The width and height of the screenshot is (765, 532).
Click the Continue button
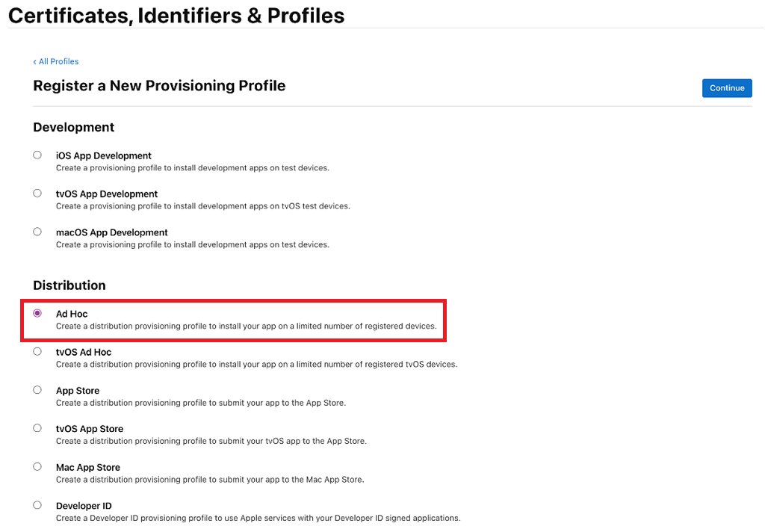pyautogui.click(x=727, y=88)
